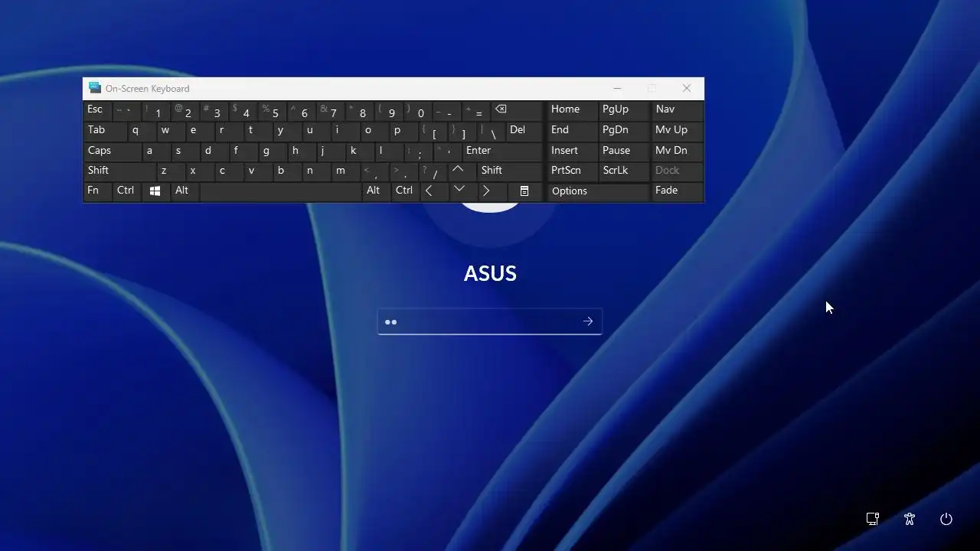Image resolution: width=980 pixels, height=551 pixels.
Task: Tap the Insert key
Action: 572,151
